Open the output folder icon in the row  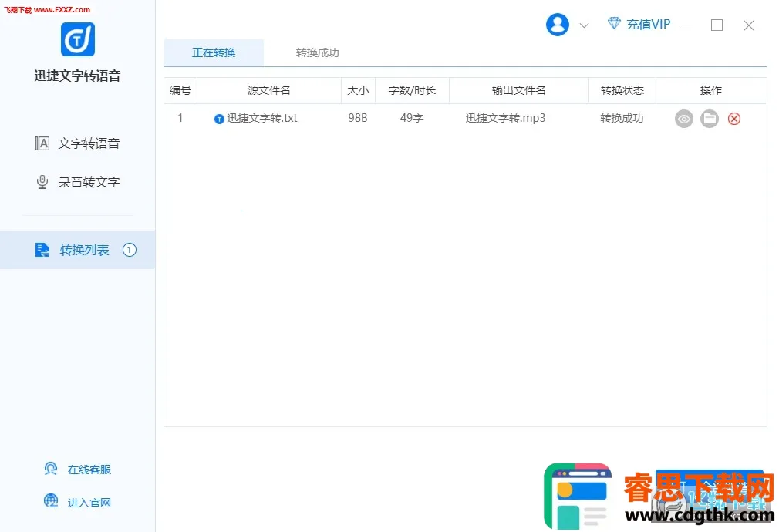click(709, 119)
